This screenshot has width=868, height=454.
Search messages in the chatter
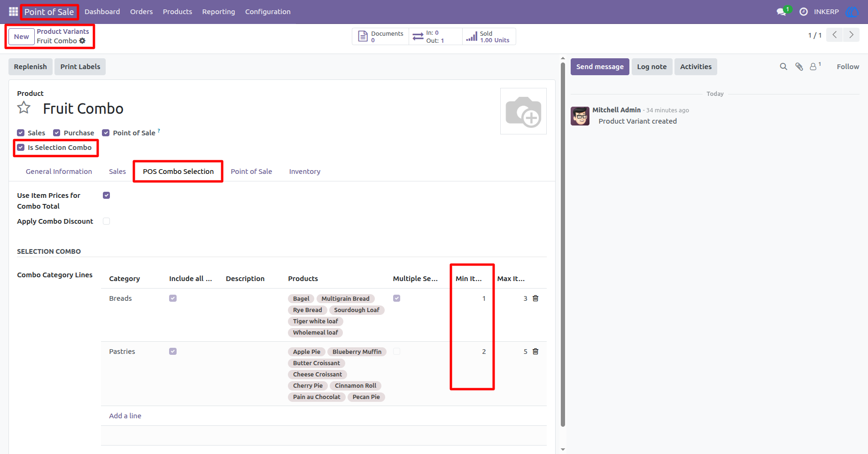tap(783, 67)
